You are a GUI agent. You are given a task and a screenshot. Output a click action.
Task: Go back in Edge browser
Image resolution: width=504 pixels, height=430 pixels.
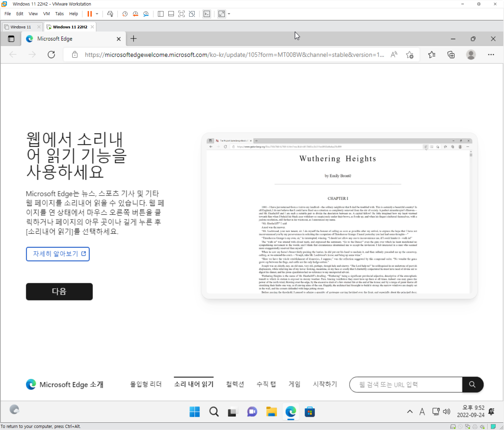13,54
